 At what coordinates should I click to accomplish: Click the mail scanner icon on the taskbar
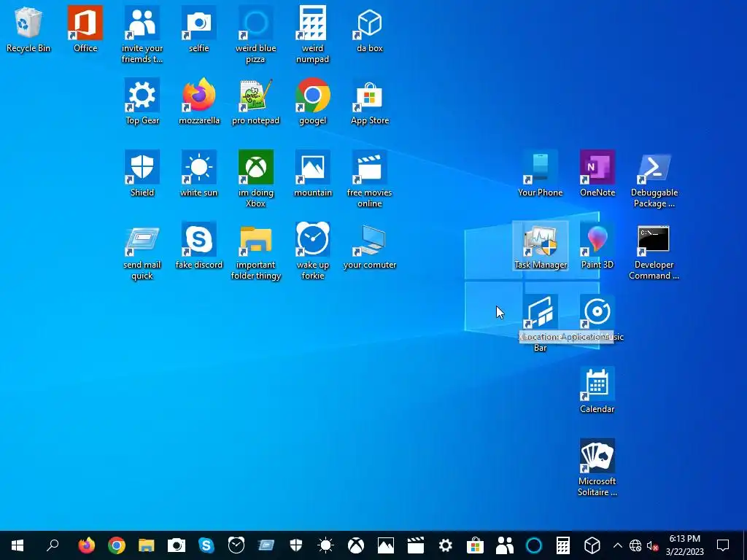(x=266, y=545)
